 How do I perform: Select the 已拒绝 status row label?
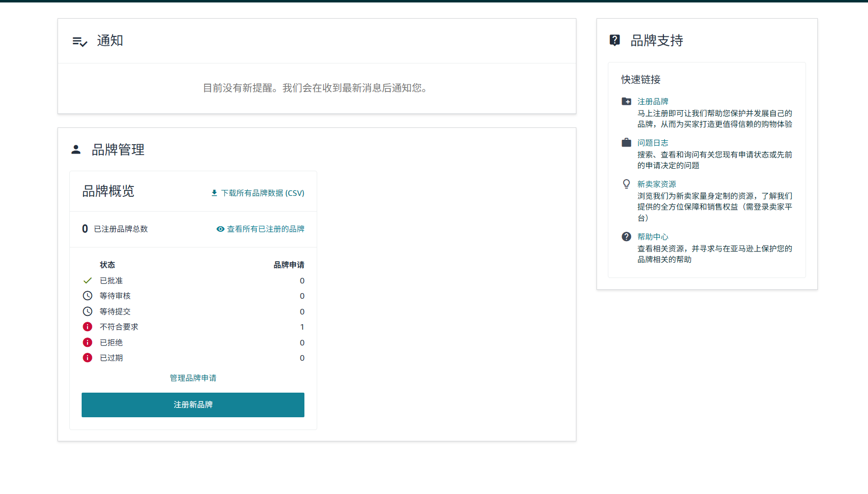pos(111,342)
